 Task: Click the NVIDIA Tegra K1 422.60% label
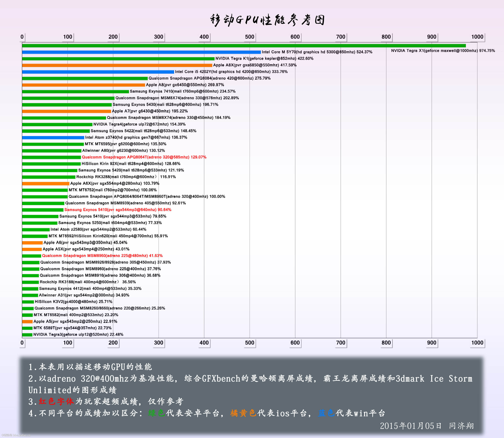point(264,58)
